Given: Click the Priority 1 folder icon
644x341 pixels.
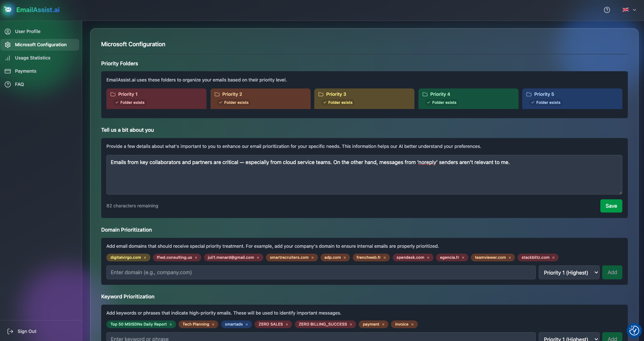Looking at the screenshot, I should click(x=113, y=94).
